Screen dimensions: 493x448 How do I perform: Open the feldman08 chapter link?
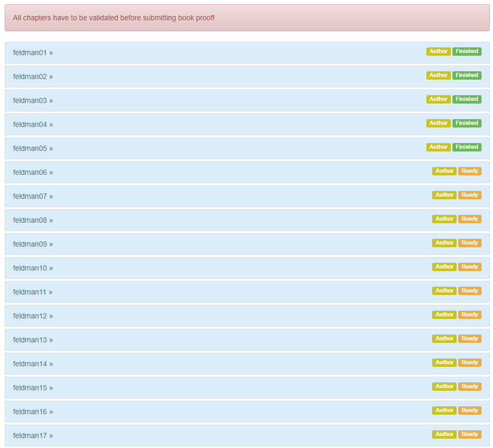[33, 220]
